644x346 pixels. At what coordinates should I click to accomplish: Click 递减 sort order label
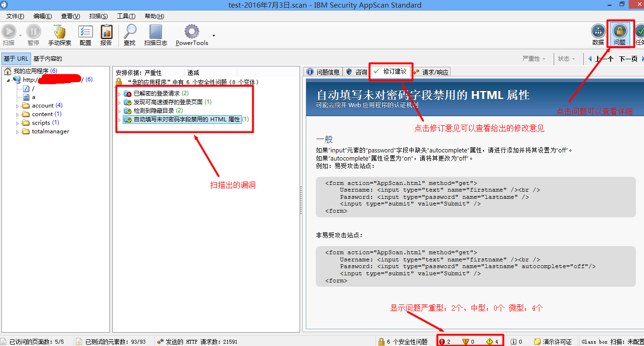[193, 73]
